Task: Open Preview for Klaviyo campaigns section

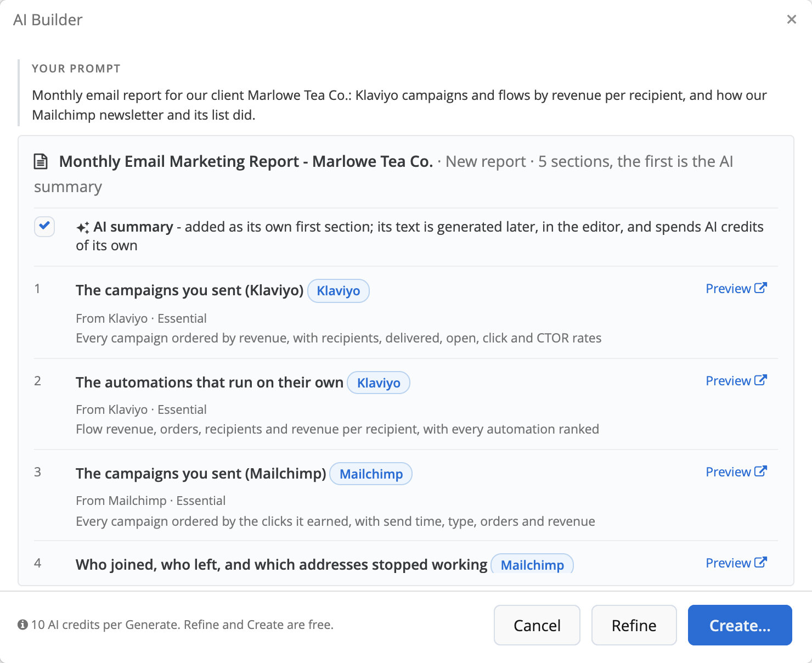Action: point(736,289)
